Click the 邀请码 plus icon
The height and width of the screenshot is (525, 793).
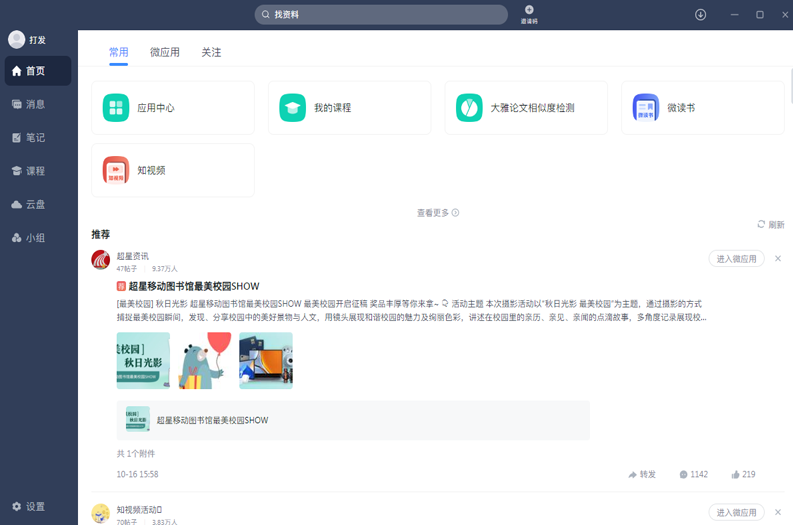click(529, 10)
